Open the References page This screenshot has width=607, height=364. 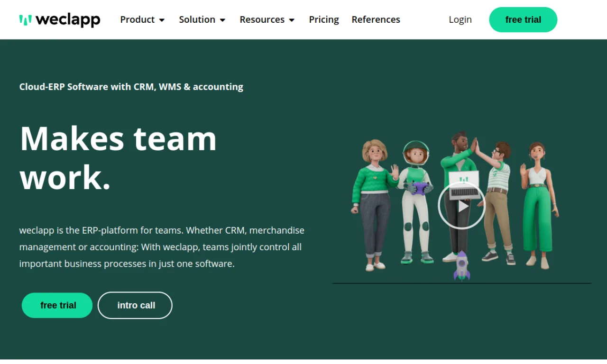[x=376, y=19]
